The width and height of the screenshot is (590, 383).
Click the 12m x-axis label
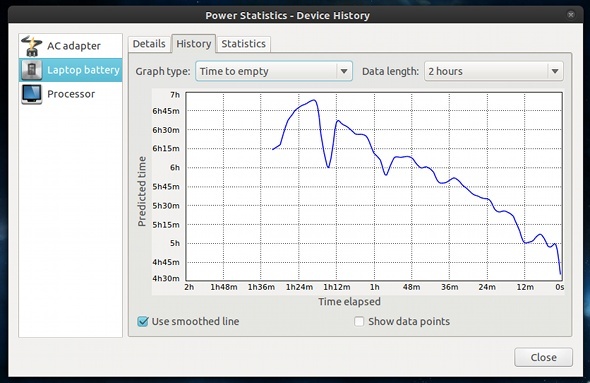pyautogui.click(x=525, y=287)
